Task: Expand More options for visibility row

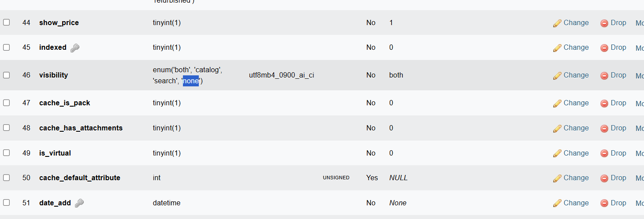Action: (x=639, y=76)
